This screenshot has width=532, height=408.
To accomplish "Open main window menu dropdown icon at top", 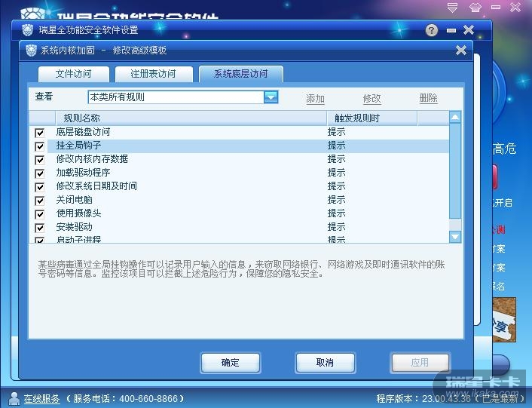I will pos(452,8).
